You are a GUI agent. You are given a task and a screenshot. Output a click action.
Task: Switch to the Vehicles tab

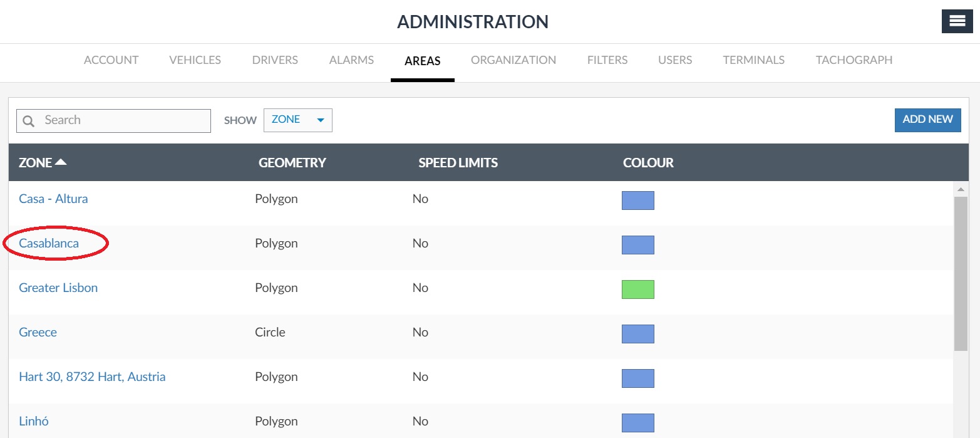pyautogui.click(x=195, y=60)
